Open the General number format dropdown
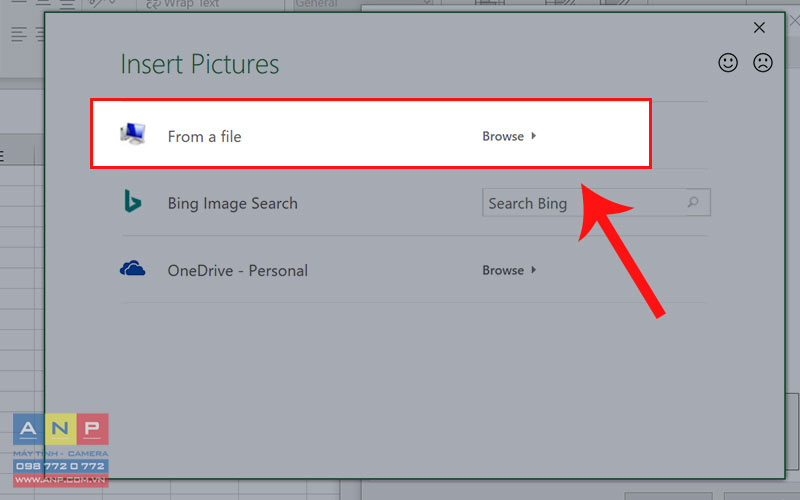Screen dimensions: 800x500 (x=363, y=4)
